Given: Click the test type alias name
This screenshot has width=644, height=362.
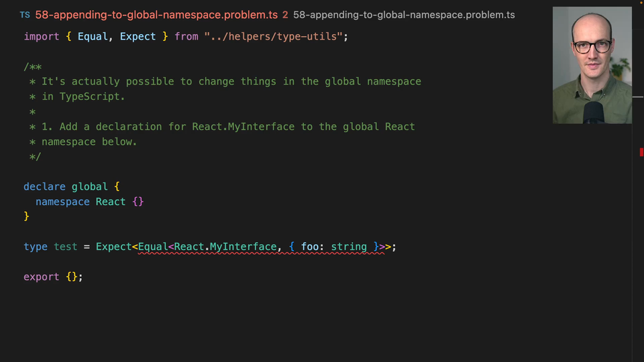Looking at the screenshot, I should (x=66, y=247).
